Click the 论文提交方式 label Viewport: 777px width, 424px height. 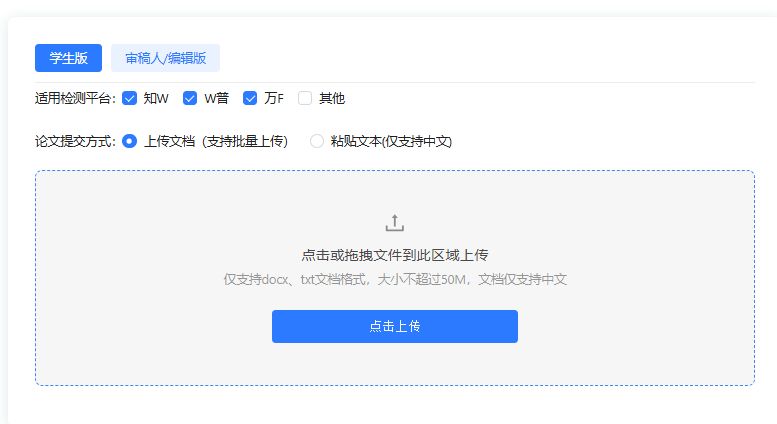click(x=75, y=141)
